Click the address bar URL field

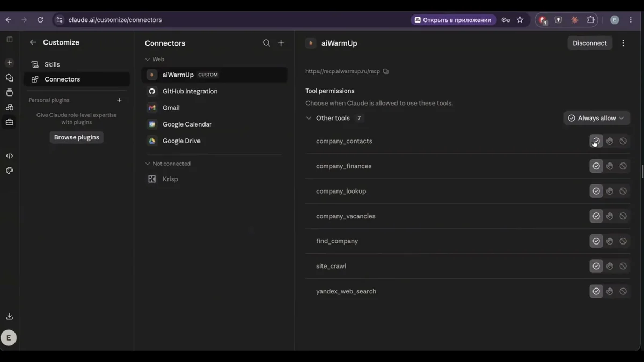(x=231, y=20)
